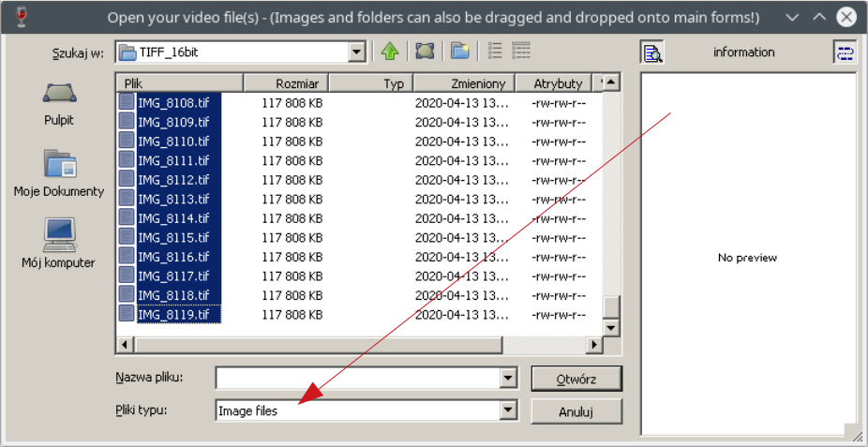Click the 117 808 KB size of IMG_8110.tif
Image resolution: width=868 pixels, height=447 pixels.
click(x=292, y=142)
